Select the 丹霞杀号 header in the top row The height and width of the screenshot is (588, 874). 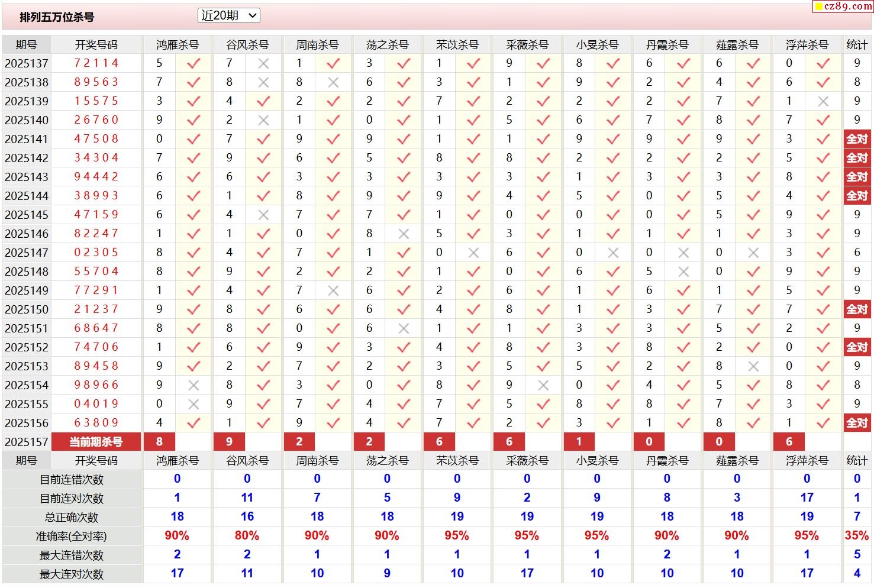pyautogui.click(x=667, y=45)
